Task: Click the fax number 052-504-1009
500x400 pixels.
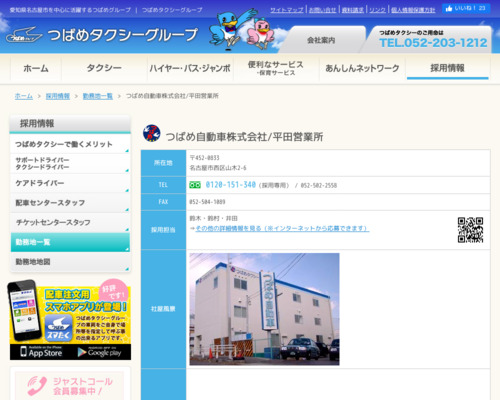Action: pos(207,202)
